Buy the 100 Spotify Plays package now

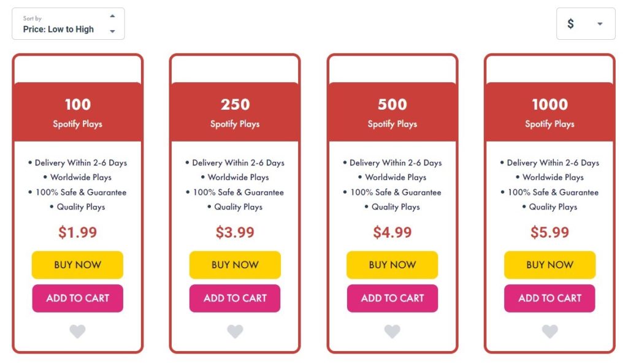click(77, 265)
